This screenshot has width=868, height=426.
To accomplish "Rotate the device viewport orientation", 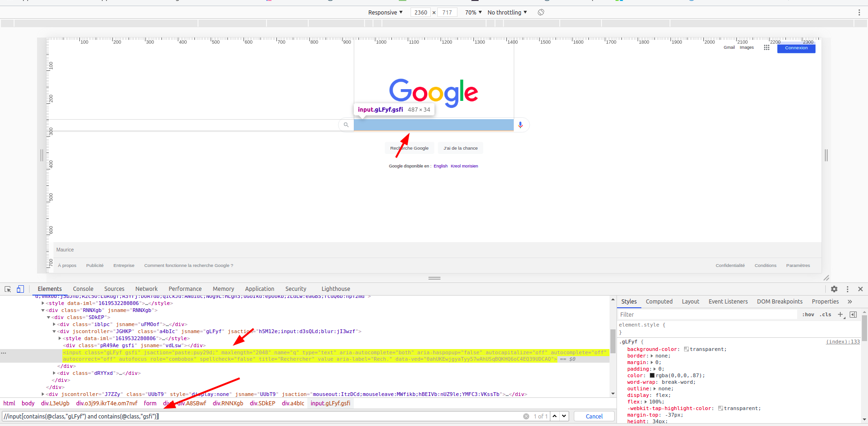I will click(x=541, y=12).
